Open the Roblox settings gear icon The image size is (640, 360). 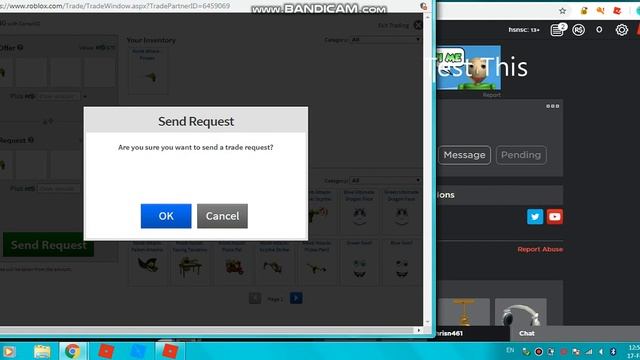(622, 30)
